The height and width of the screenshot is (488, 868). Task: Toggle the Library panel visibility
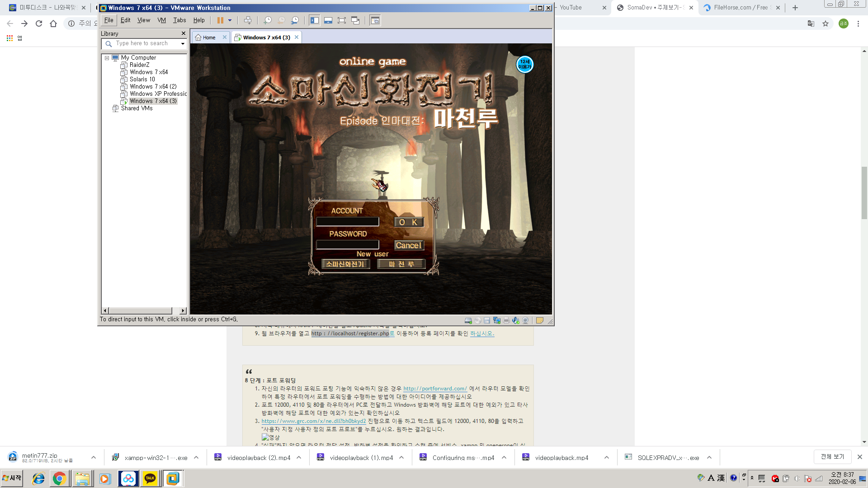tap(314, 20)
